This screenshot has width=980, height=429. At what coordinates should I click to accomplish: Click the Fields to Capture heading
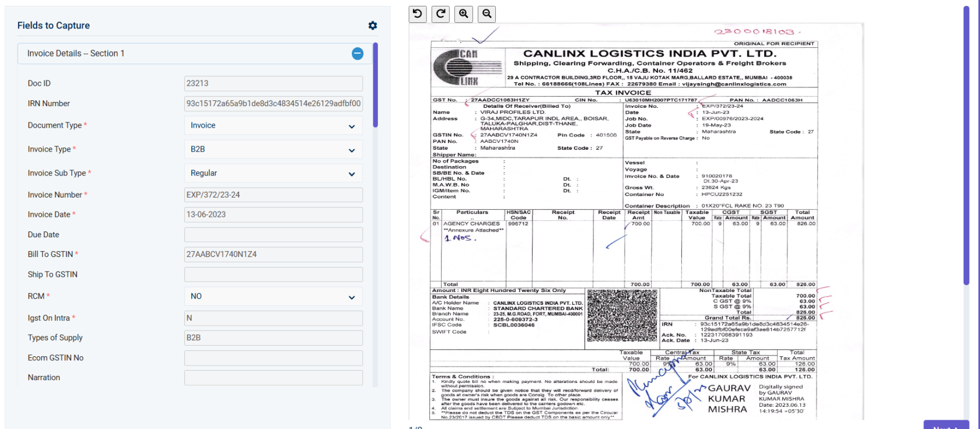tap(54, 26)
